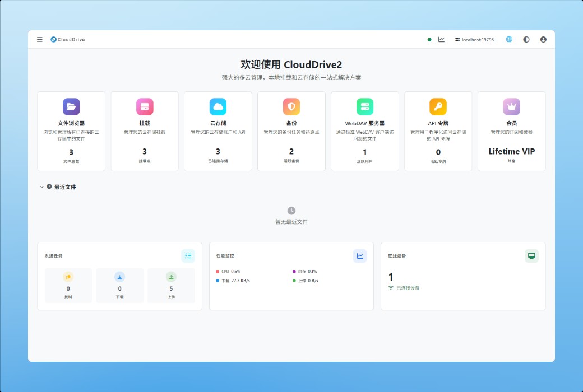This screenshot has height=392, width=583.
Task: Click the monitor icon in 在线设备
Action: coord(531,255)
